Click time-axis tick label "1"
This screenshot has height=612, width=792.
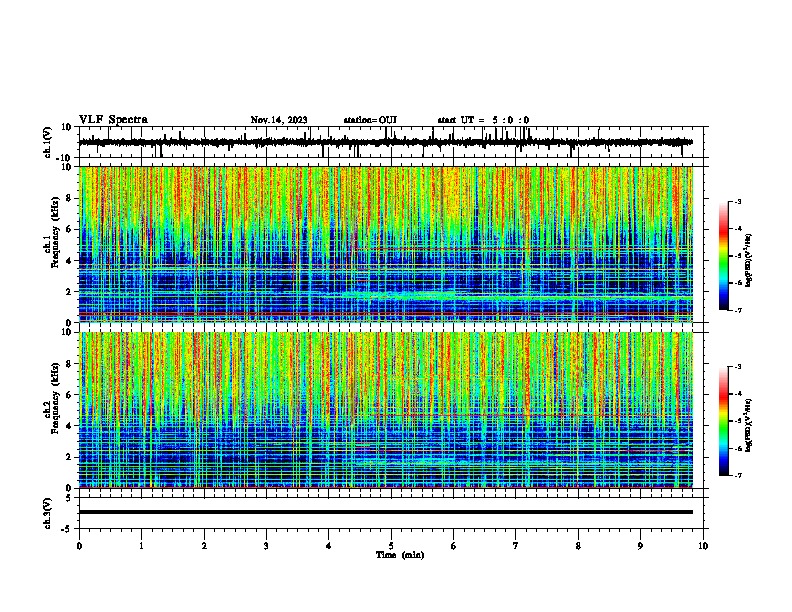pos(141,546)
